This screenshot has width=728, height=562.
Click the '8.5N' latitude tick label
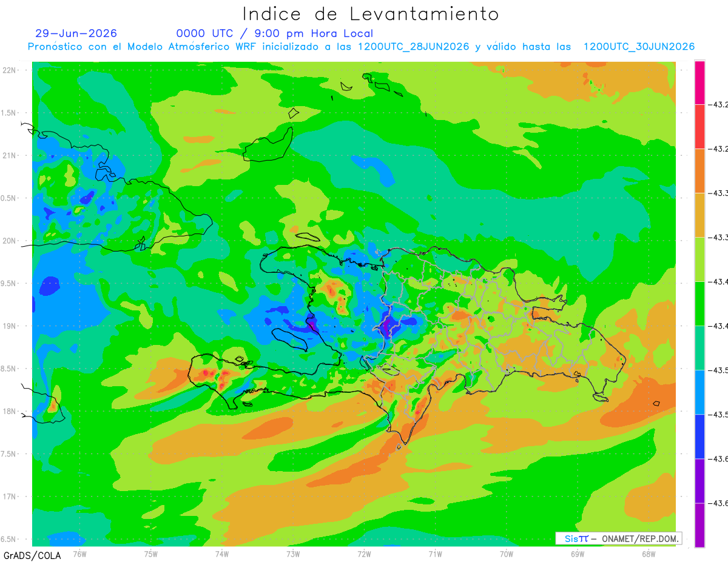pyautogui.click(x=9, y=369)
